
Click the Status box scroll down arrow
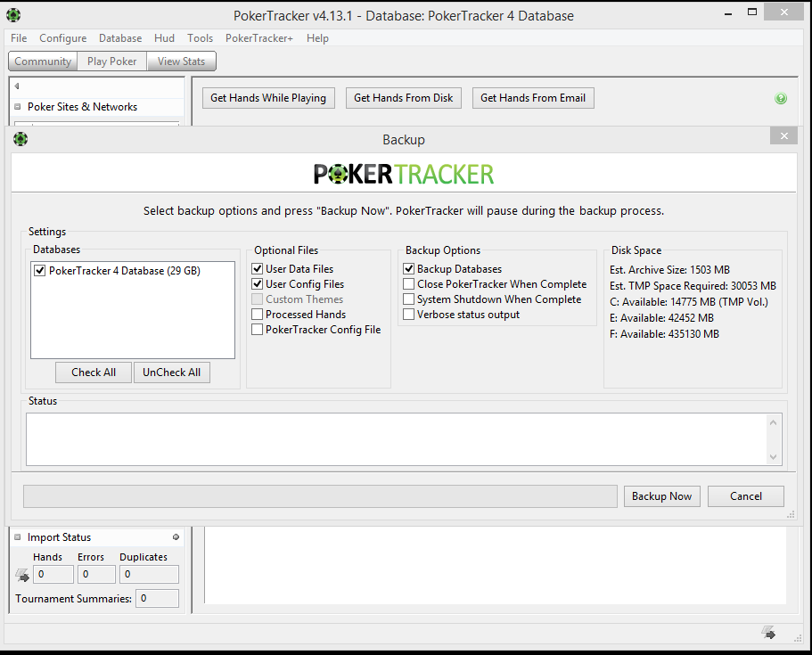pos(773,456)
